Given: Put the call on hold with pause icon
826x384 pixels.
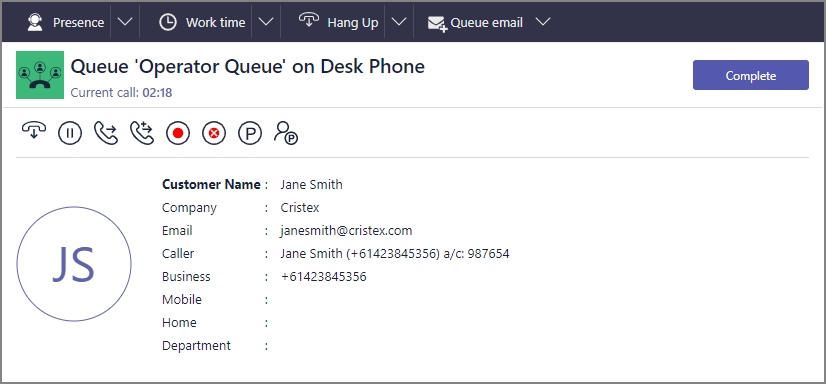Looking at the screenshot, I should click(x=70, y=133).
